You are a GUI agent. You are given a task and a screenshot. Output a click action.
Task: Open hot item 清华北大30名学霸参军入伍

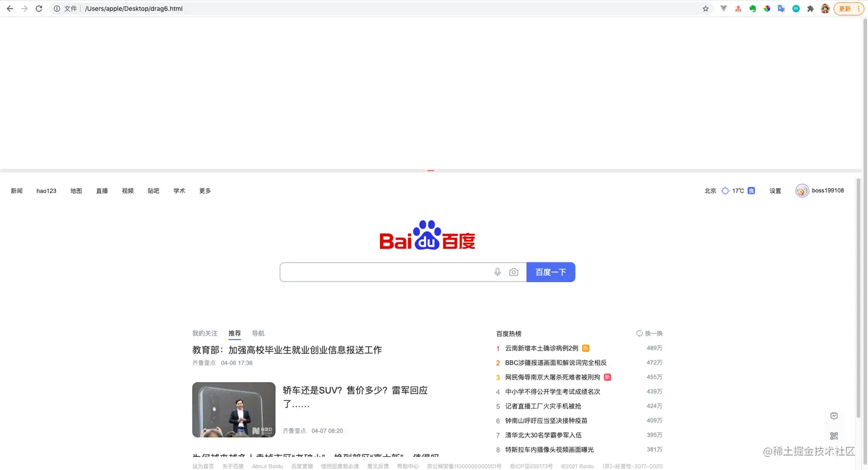click(x=543, y=435)
